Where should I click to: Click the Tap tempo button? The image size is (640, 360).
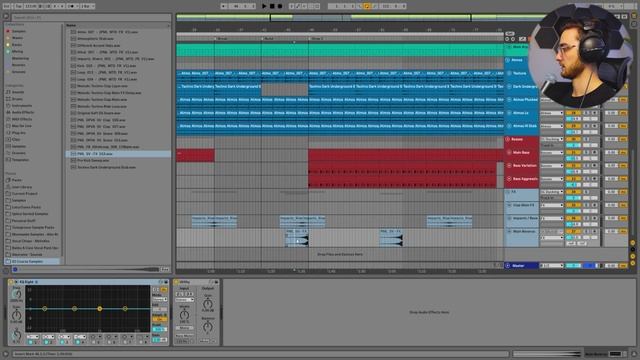coord(19,6)
